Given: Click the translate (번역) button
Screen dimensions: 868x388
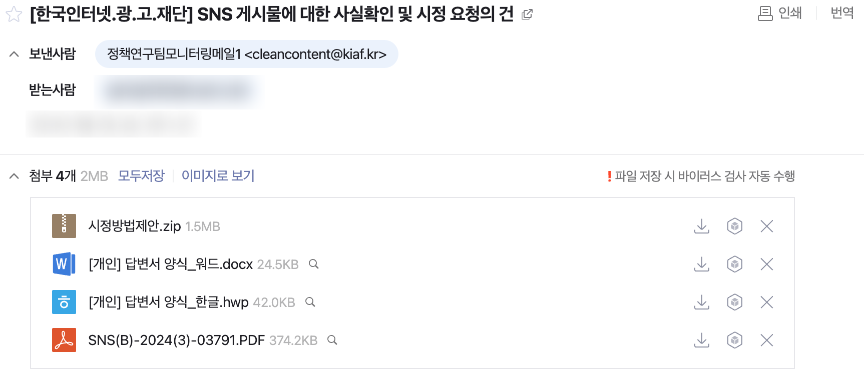Looking at the screenshot, I should [842, 13].
